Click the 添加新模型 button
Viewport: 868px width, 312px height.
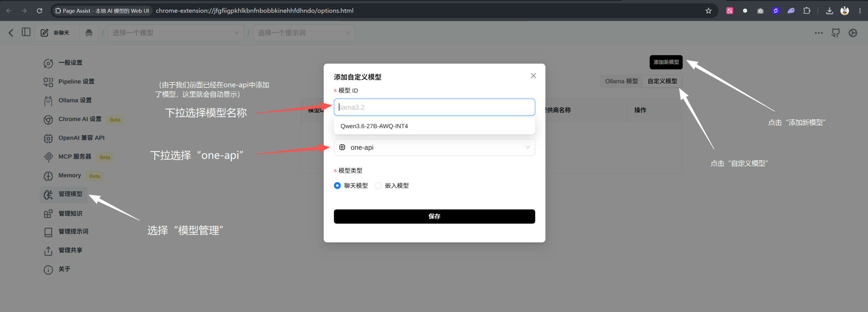point(666,62)
